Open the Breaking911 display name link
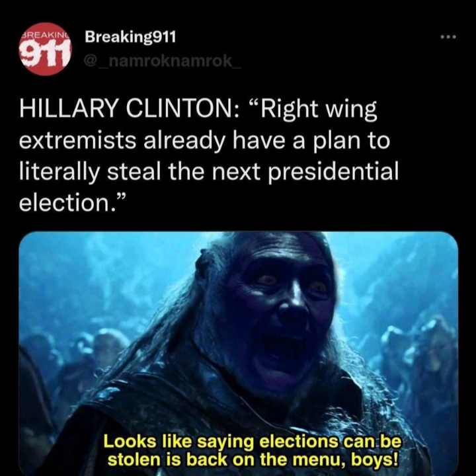The image size is (476, 476). coord(130,37)
